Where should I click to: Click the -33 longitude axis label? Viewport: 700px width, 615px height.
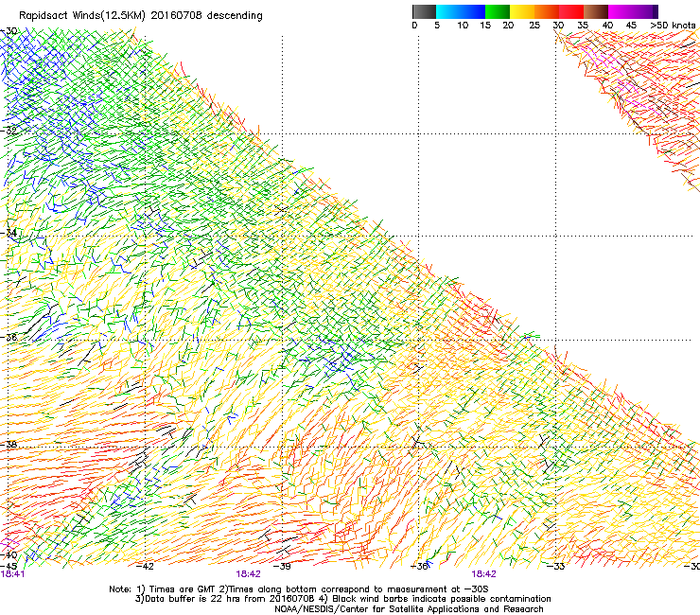(555, 566)
